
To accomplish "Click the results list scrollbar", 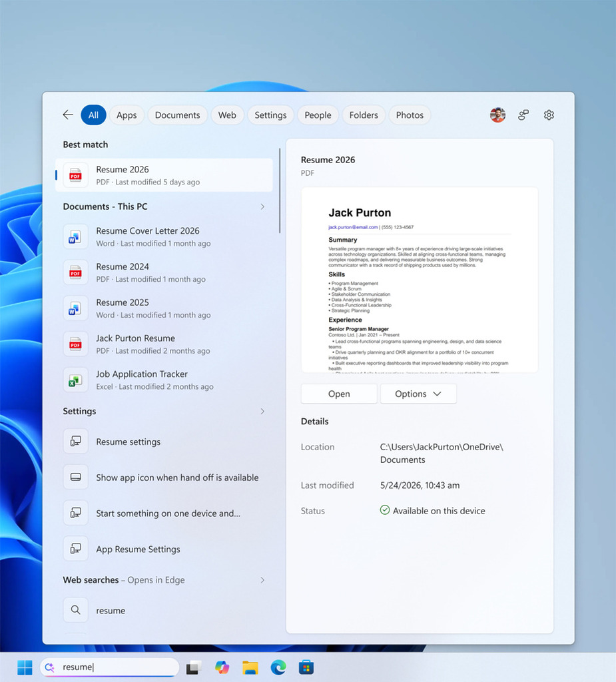I will point(279,190).
